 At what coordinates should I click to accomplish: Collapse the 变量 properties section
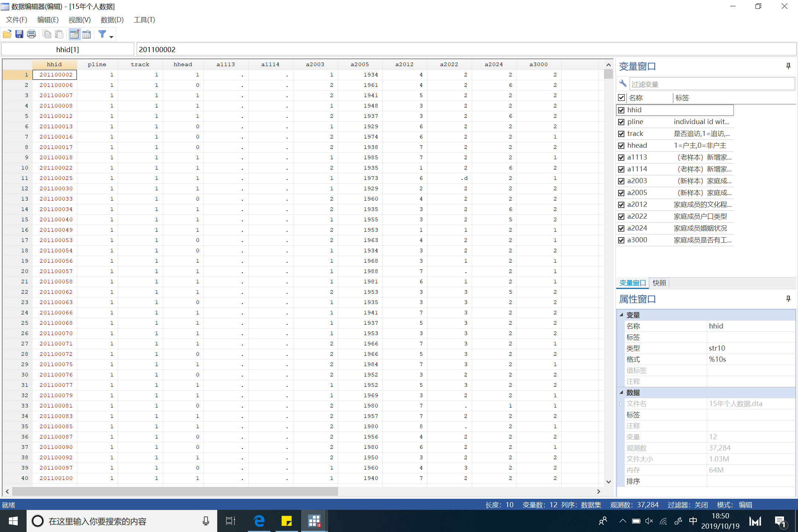click(x=621, y=315)
